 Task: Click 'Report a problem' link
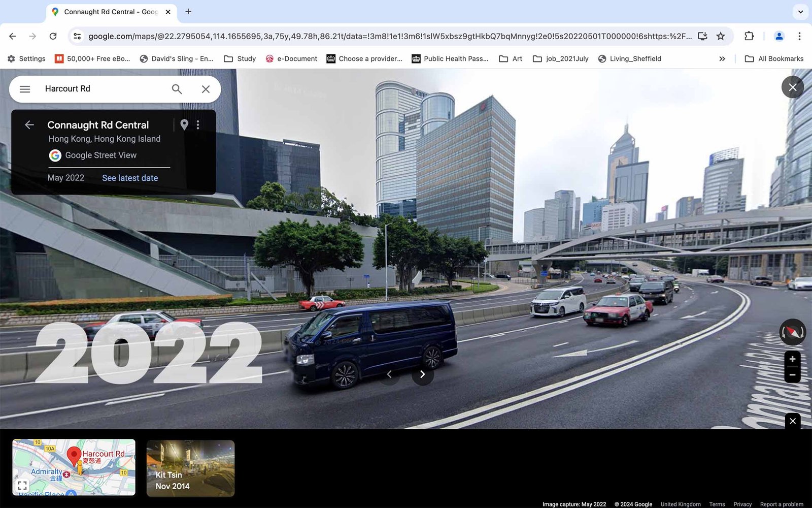point(782,504)
